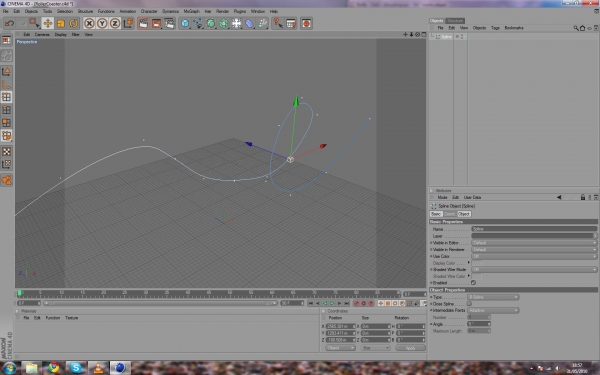
Task: Click the Objects panel search icon
Action: pyautogui.click(x=576, y=28)
